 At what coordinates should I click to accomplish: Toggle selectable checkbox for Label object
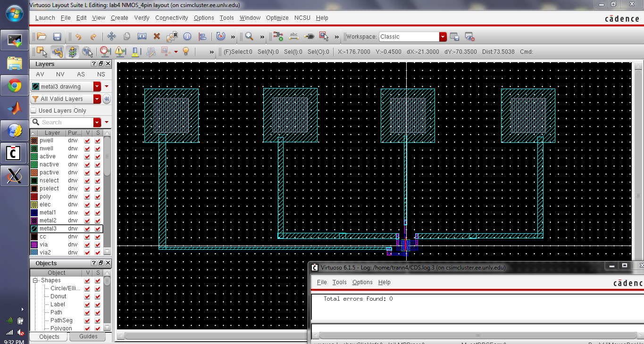point(98,304)
